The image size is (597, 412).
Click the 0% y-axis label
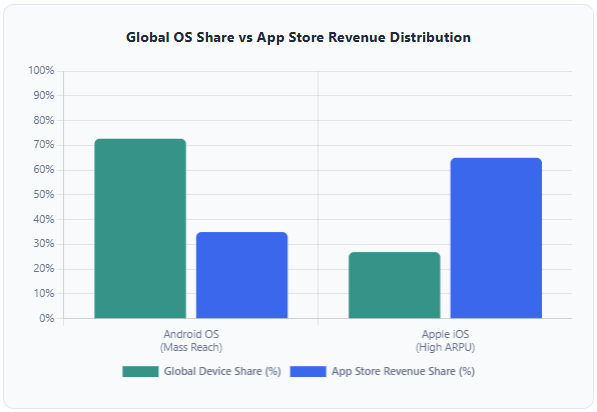click(x=46, y=318)
